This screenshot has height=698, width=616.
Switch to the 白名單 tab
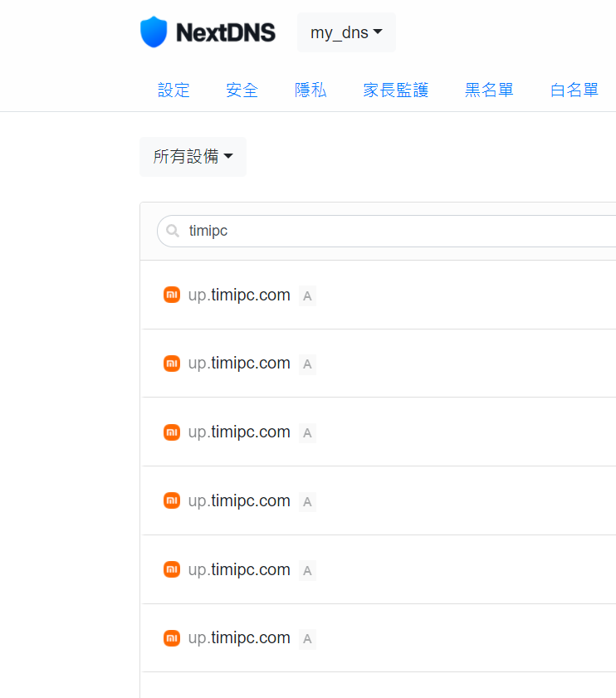[574, 90]
